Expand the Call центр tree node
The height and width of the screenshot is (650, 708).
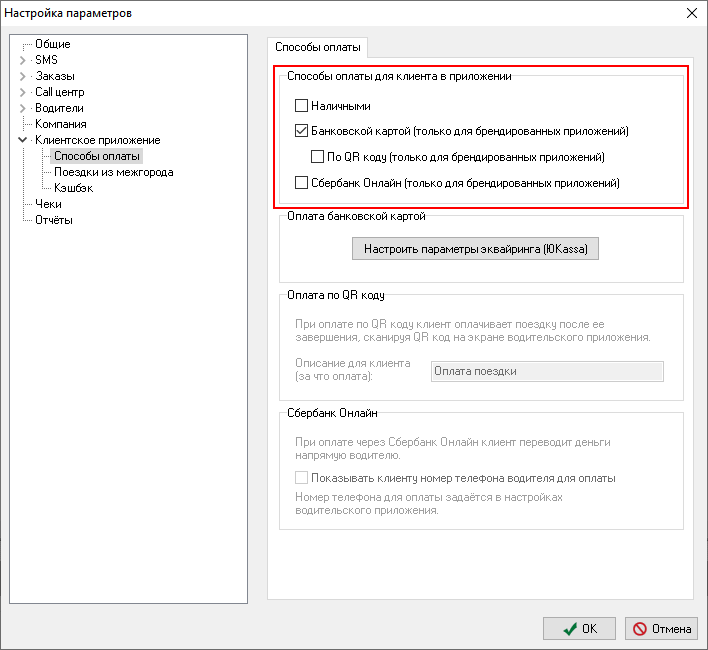22,92
